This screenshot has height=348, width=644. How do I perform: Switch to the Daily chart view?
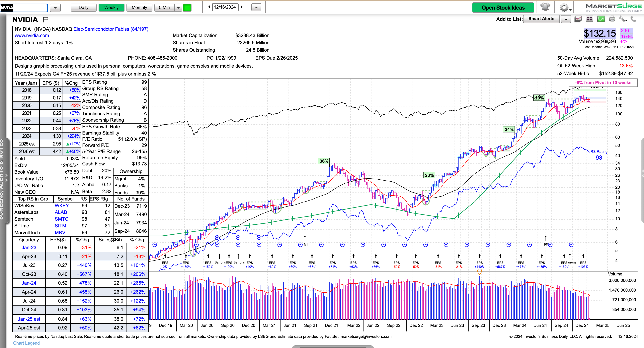click(84, 8)
